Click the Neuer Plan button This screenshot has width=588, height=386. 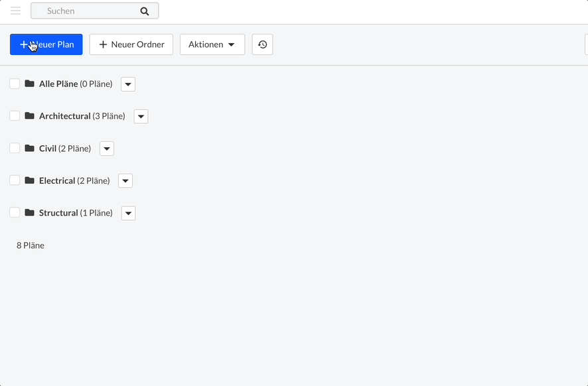pyautogui.click(x=46, y=44)
